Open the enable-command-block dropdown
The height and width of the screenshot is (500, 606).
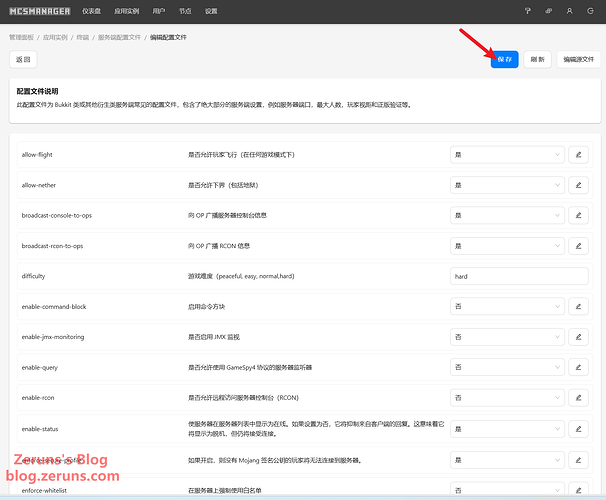[507, 306]
